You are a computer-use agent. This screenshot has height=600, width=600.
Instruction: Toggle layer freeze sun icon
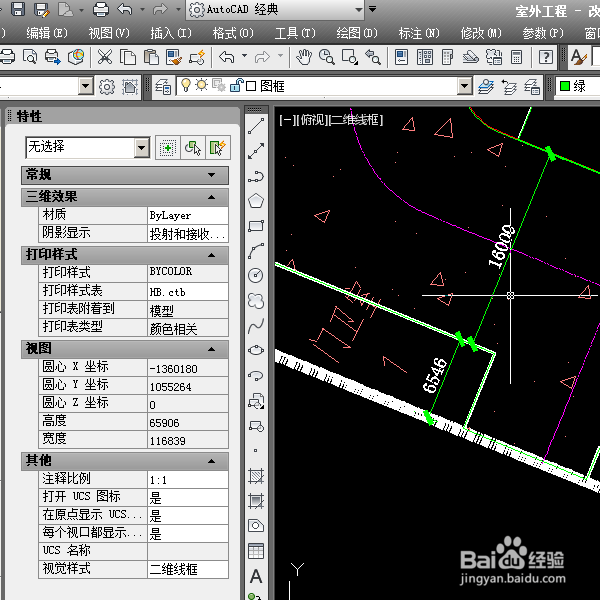(201, 85)
